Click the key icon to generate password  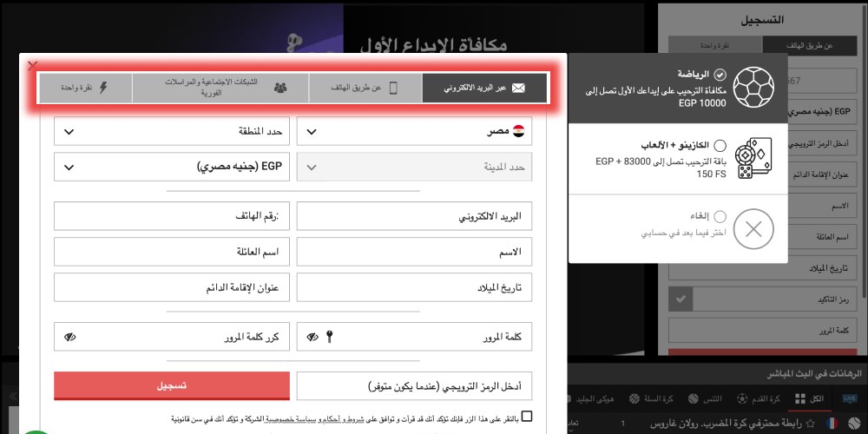pos(329,337)
